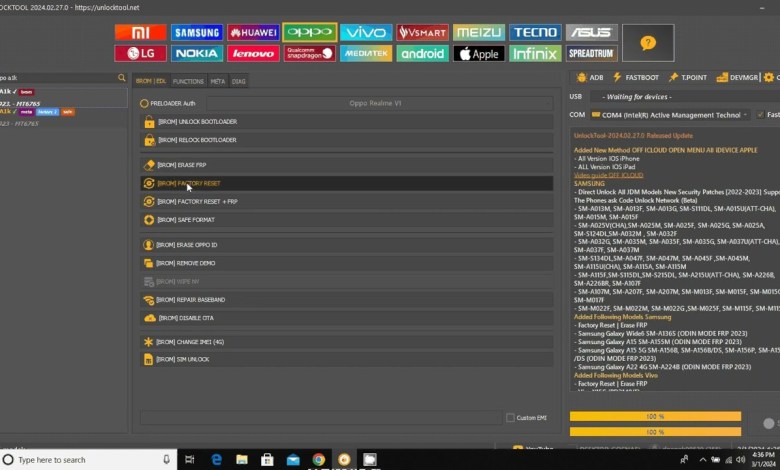Run [BROM] RELOCK BOOTLOADER
The height and width of the screenshot is (470, 780).
[x=347, y=140]
